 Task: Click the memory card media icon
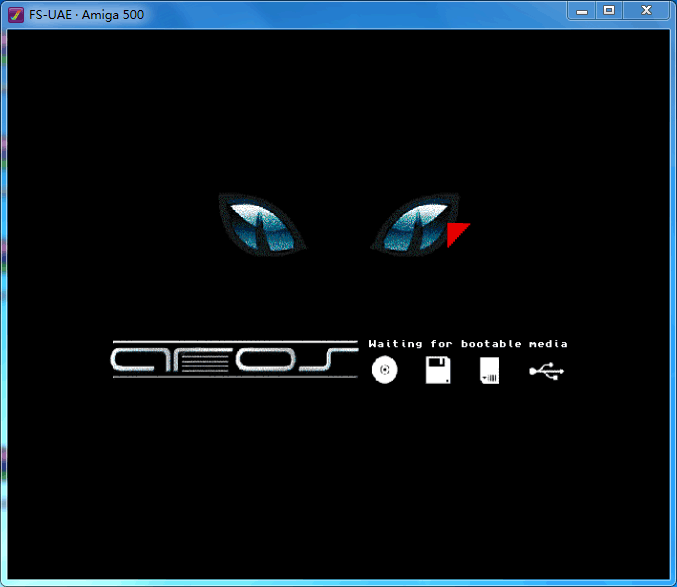[490, 370]
